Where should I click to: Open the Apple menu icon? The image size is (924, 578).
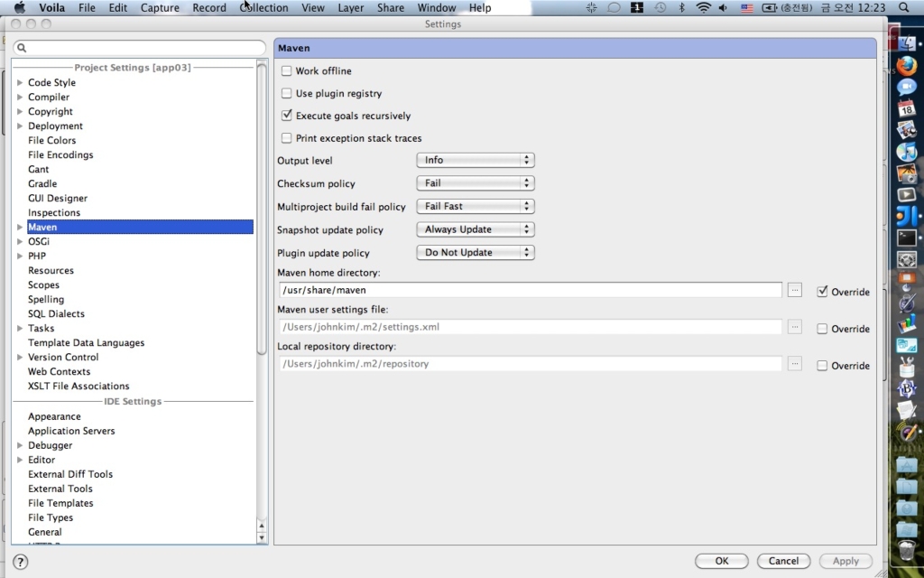20,7
